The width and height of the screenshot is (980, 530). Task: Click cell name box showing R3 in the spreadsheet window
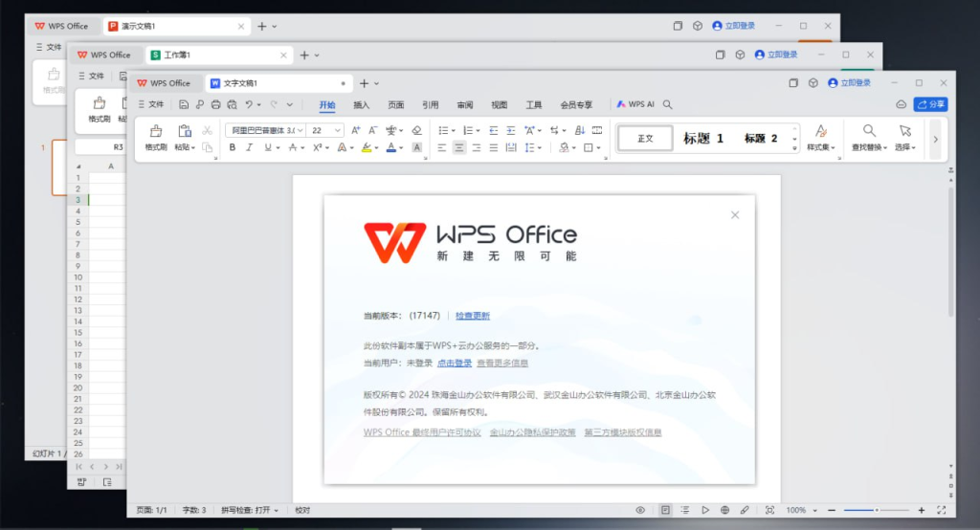pos(100,147)
